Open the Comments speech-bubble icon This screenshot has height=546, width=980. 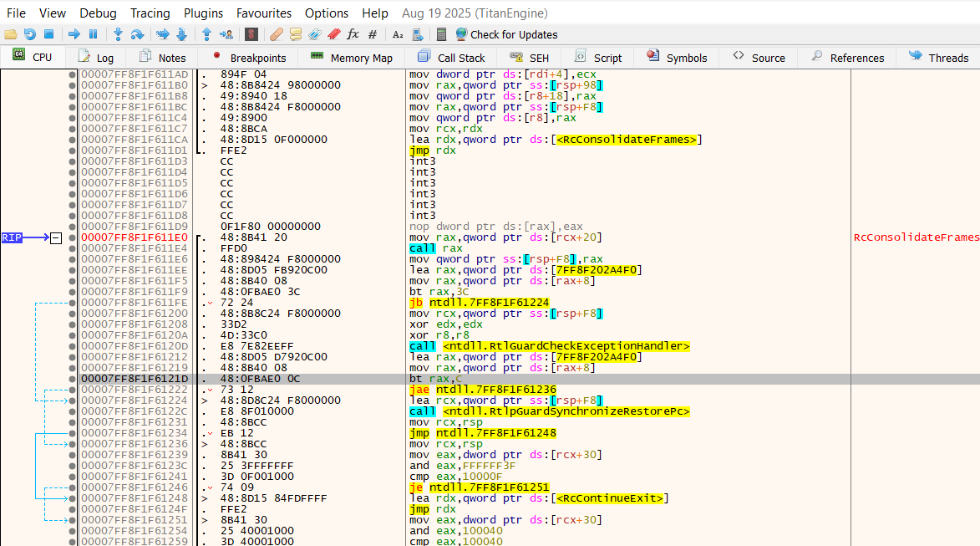point(296,34)
